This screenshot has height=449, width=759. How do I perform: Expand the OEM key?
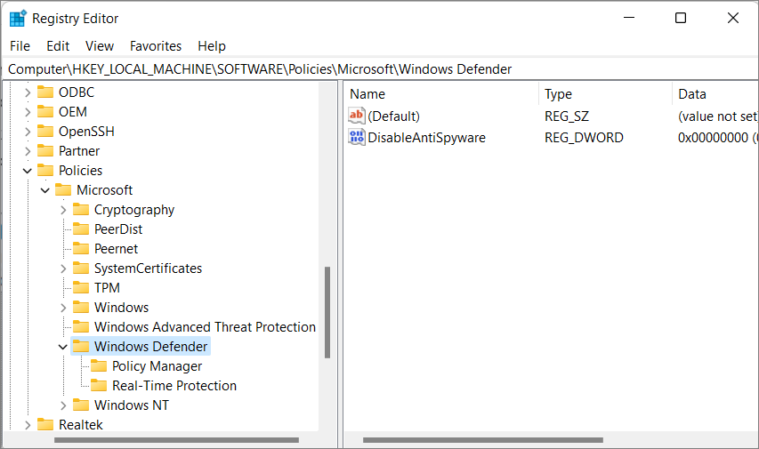point(28,112)
